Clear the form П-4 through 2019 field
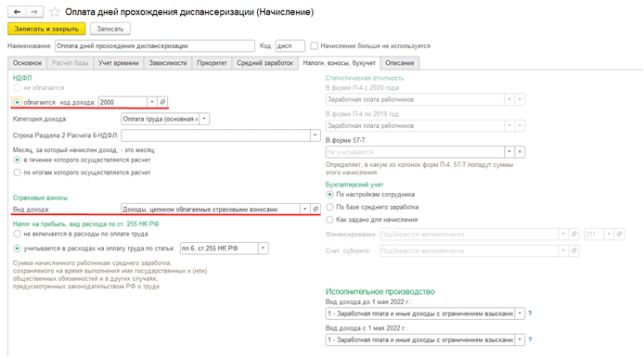 coord(520,125)
